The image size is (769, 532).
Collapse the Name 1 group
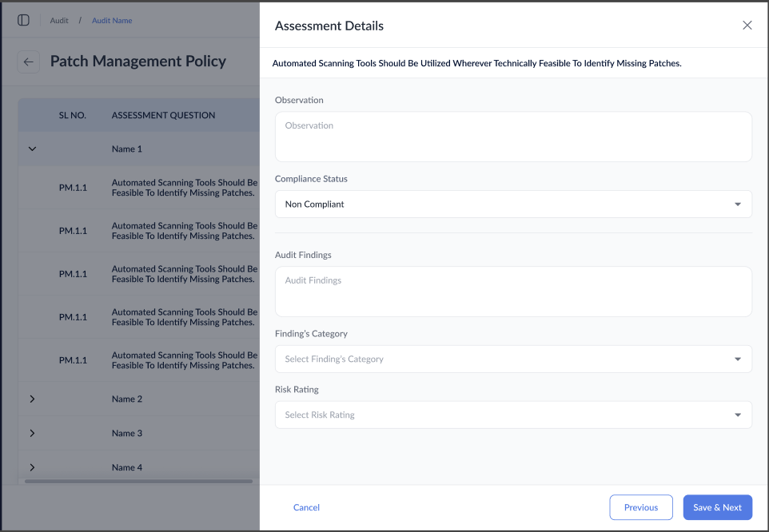[33, 149]
